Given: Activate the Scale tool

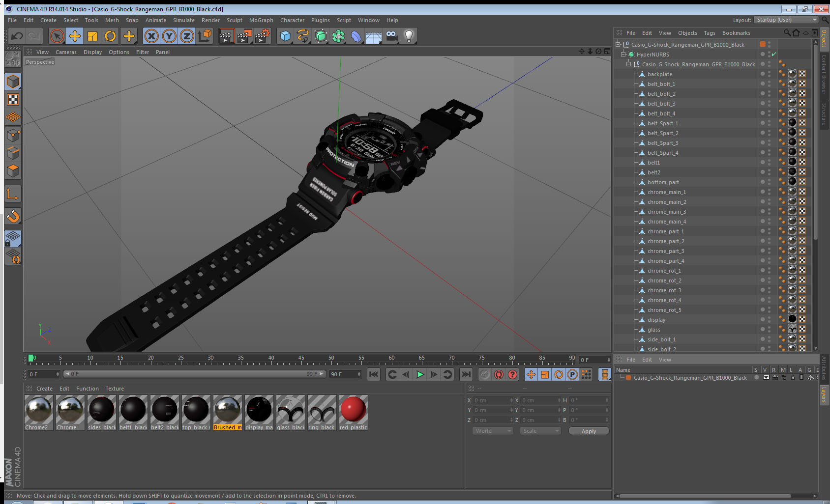Looking at the screenshot, I should 92,36.
